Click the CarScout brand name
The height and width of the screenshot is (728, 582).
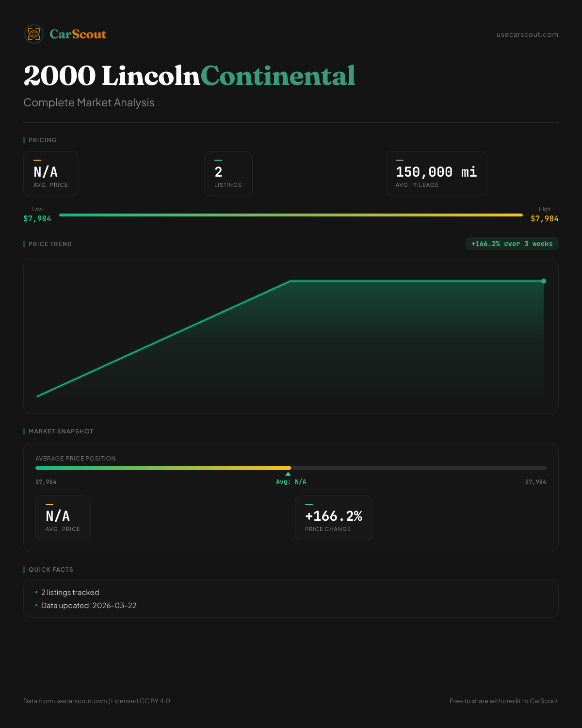pos(78,34)
